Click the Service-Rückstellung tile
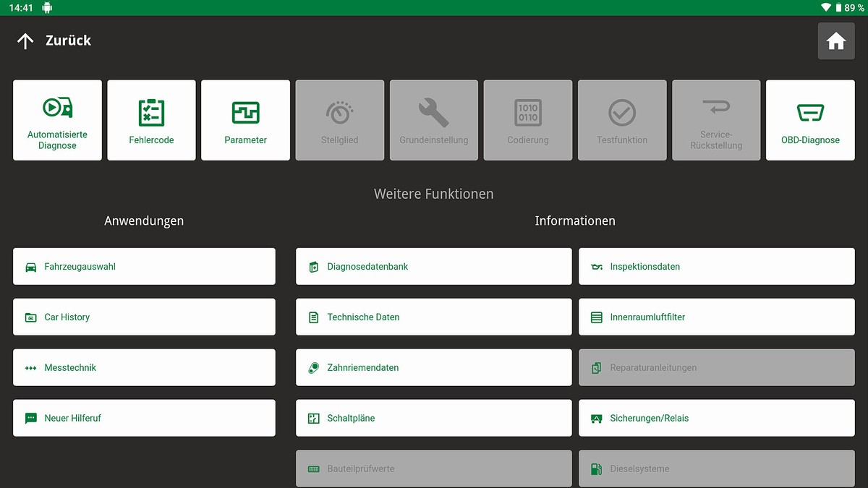Image resolution: width=868 pixels, height=488 pixels. 716,120
